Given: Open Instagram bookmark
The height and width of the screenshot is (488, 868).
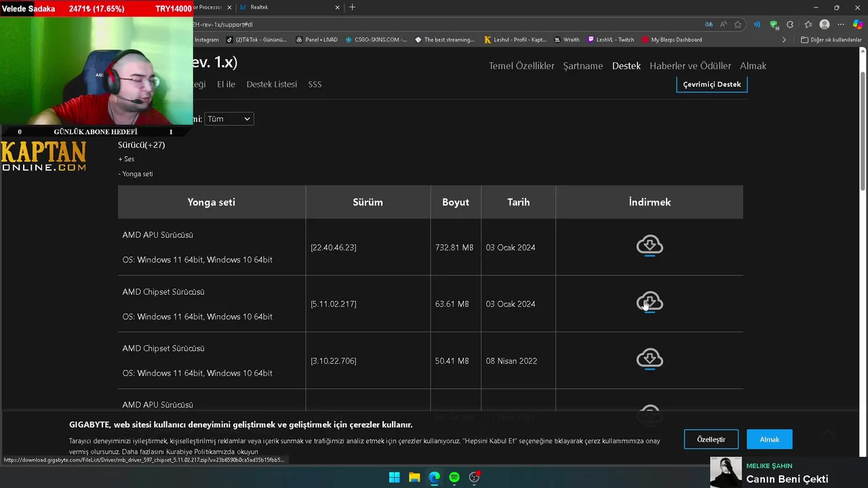Looking at the screenshot, I should (206, 40).
